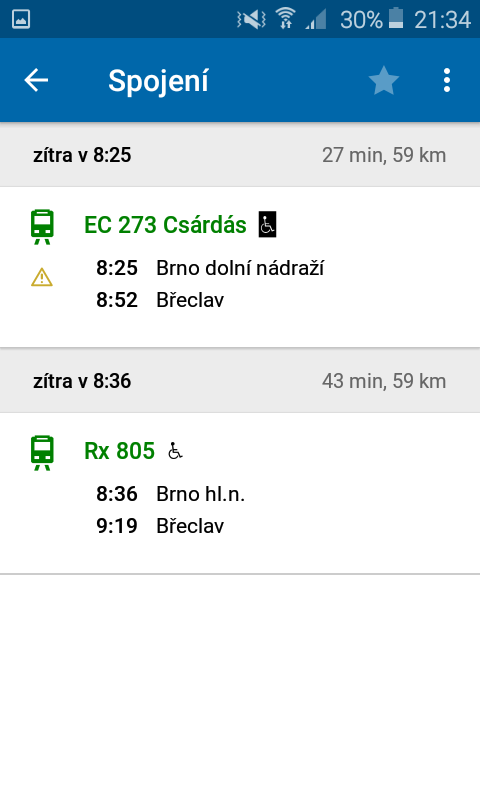Viewport: 480px width, 800px height.
Task: Open EC 273 Csárdás train details
Action: [x=165, y=225]
